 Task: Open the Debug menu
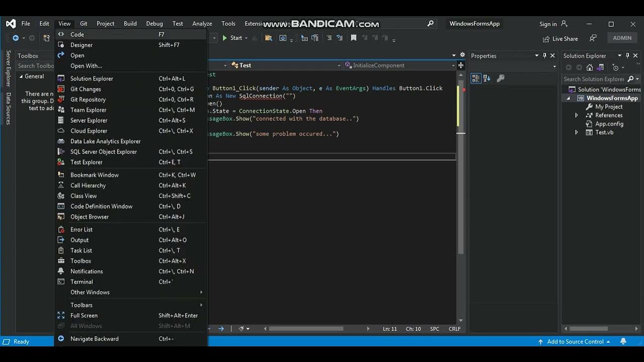(x=154, y=24)
